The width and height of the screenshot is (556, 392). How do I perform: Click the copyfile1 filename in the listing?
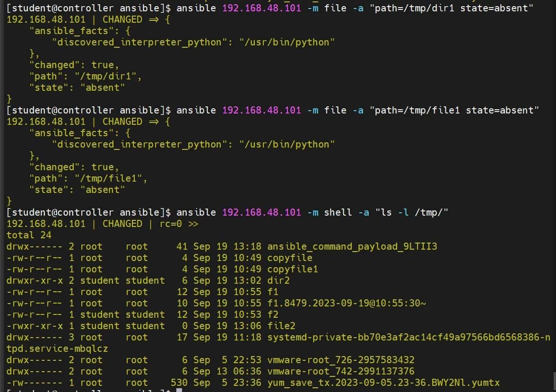click(293, 269)
